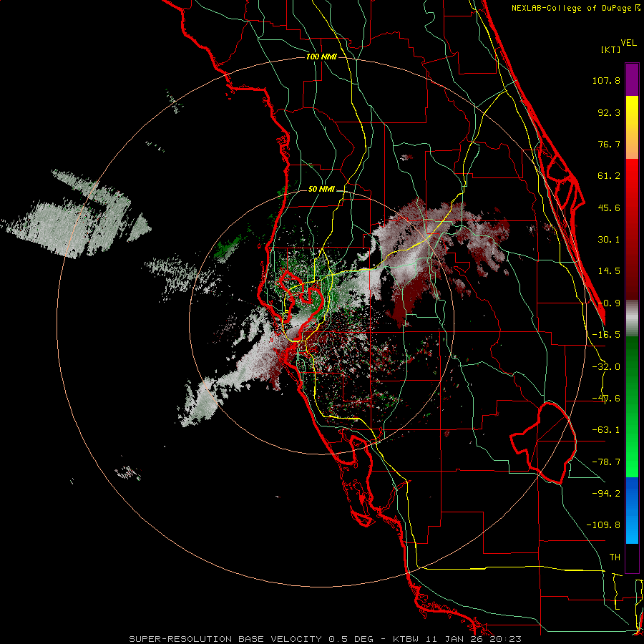The image size is (644, 644).
Task: Select the 76.7 velocity scale value
Action: coord(609,144)
